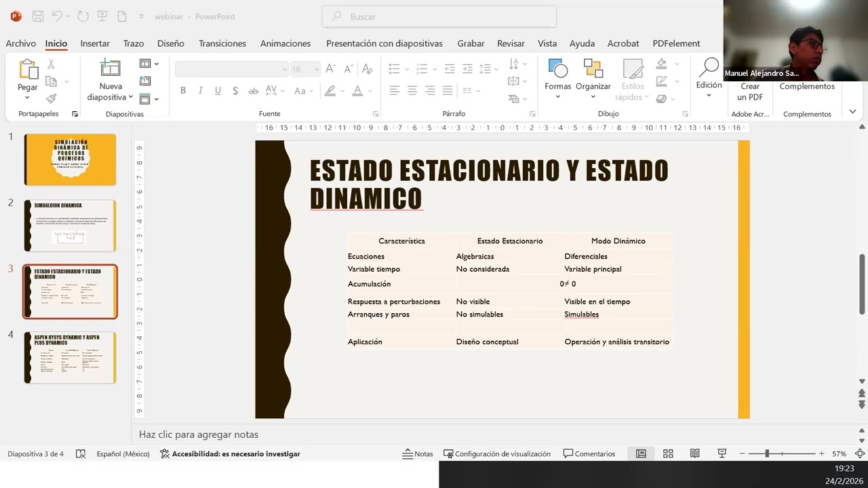Image resolution: width=868 pixels, height=488 pixels.
Task: Open the Edición search menu
Action: coord(709,79)
